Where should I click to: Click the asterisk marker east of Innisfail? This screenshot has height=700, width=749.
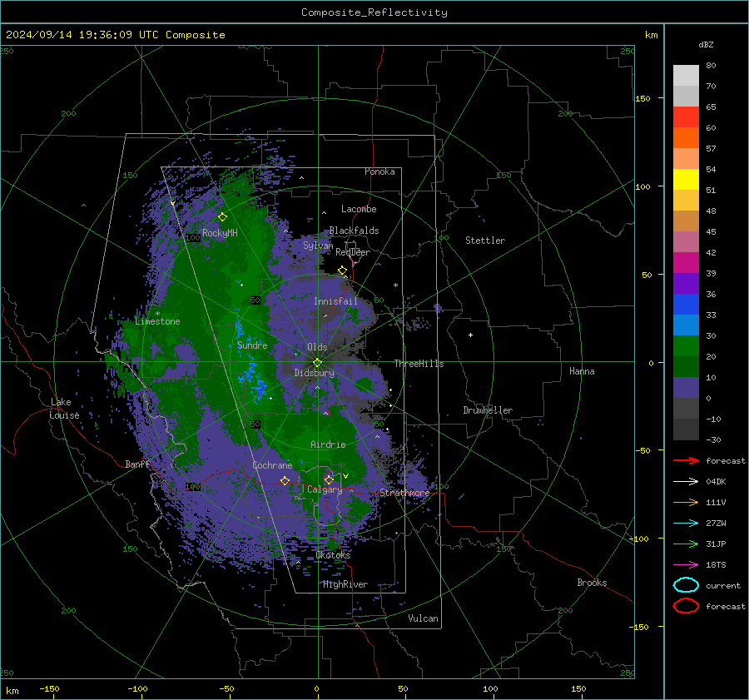[x=395, y=285]
